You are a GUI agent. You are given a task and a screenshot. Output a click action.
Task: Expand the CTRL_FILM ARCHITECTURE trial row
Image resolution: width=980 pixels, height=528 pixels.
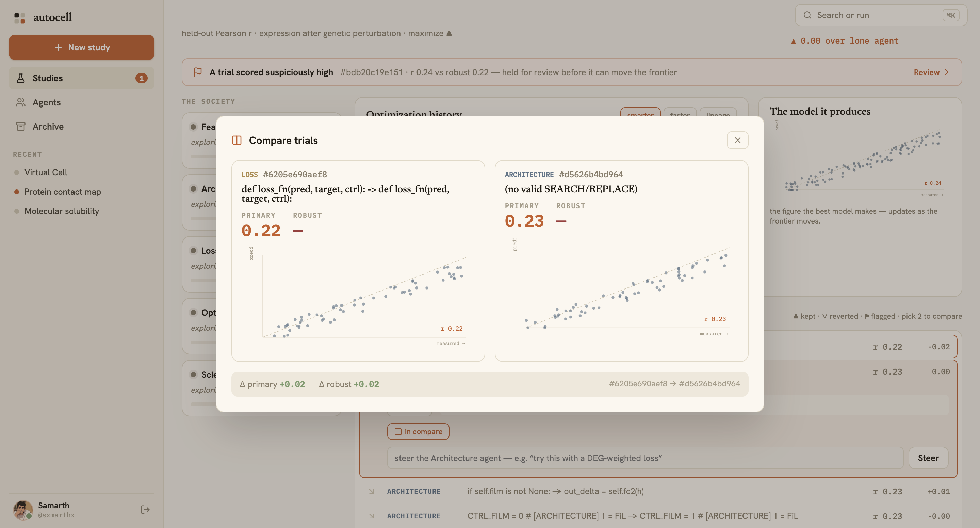coord(660,516)
